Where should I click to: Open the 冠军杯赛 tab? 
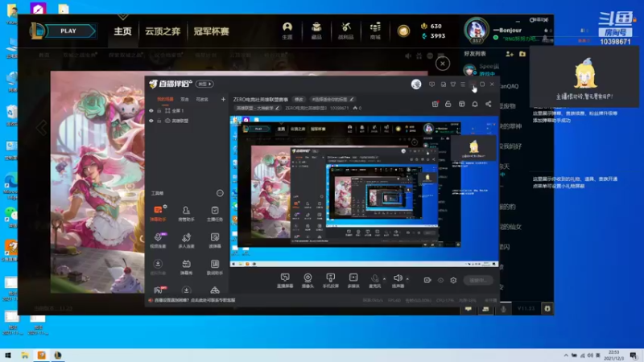click(211, 31)
